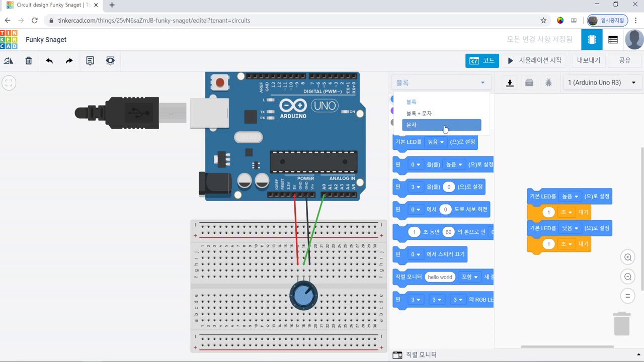Open pin dropdown in servo rotate block

point(416,209)
